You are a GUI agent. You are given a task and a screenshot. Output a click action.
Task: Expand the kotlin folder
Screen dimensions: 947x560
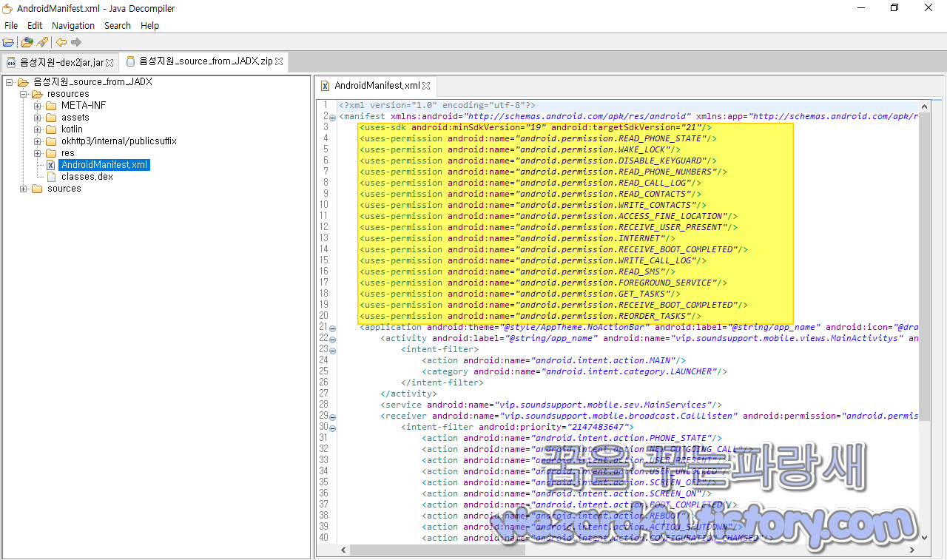[37, 129]
